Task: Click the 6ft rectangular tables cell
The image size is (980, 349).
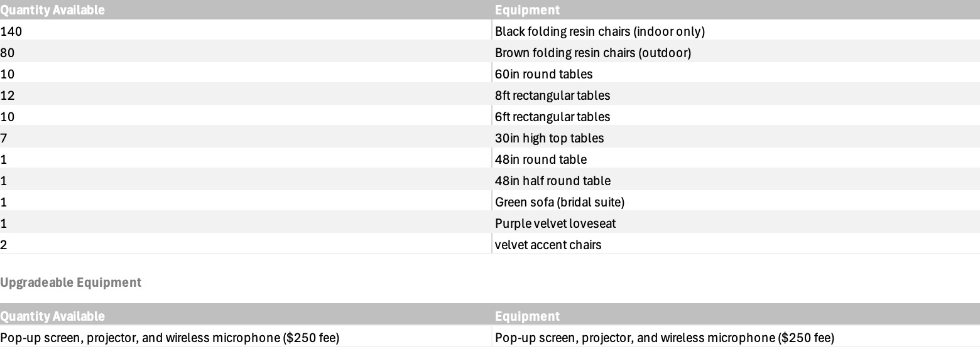Action: click(x=552, y=117)
